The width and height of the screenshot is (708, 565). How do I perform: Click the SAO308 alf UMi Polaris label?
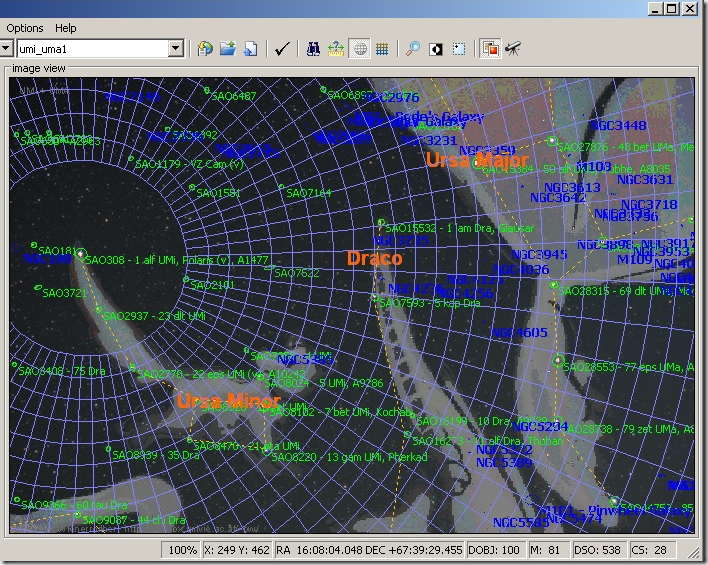click(177, 260)
